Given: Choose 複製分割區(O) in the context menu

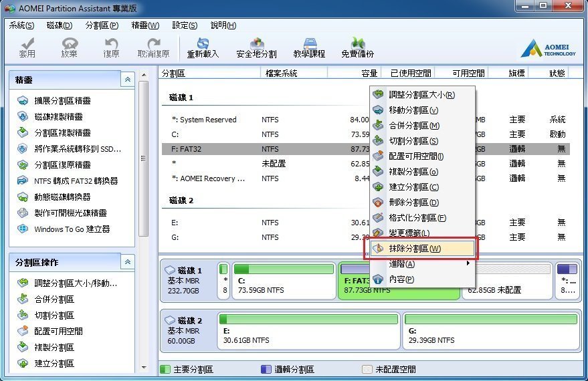Looking at the screenshot, I should (422, 172).
